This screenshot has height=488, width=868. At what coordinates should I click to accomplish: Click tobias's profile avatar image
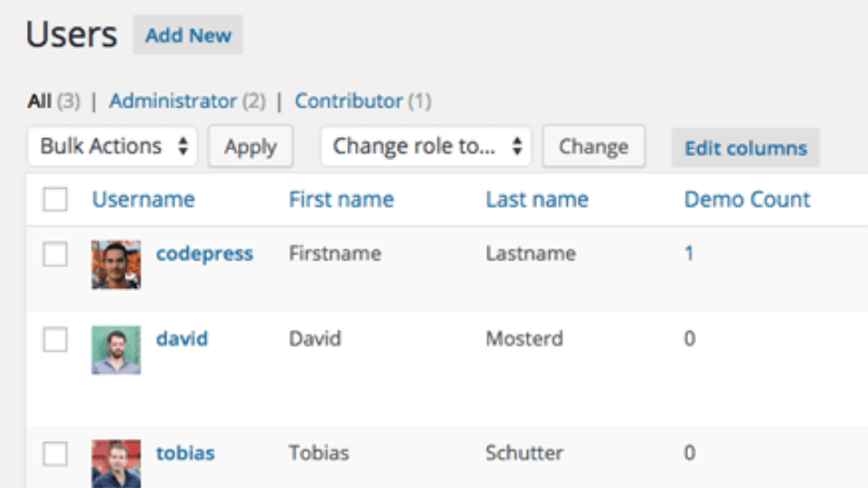point(117,464)
